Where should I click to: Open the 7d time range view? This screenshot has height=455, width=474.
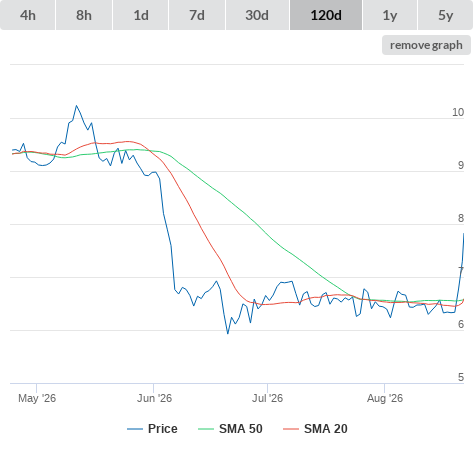click(197, 15)
